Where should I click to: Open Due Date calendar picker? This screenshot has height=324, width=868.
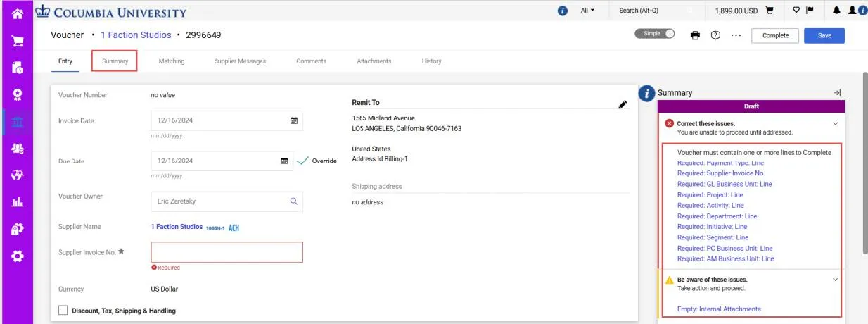(285, 161)
